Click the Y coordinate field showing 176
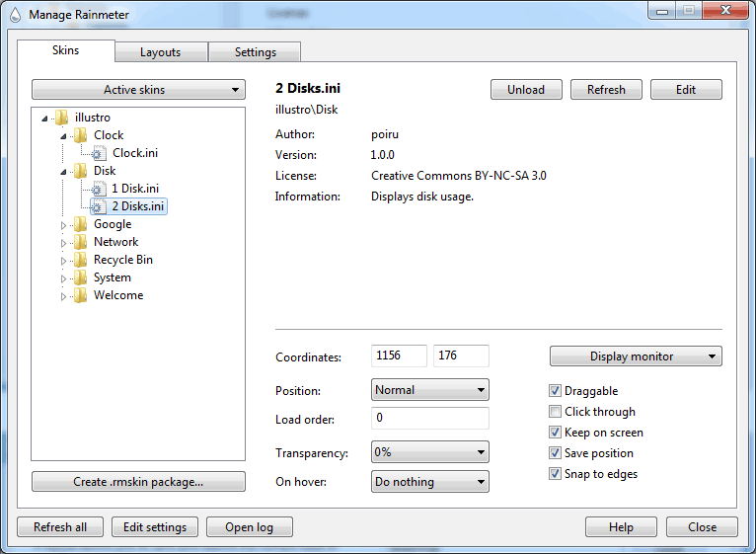 [x=461, y=356]
